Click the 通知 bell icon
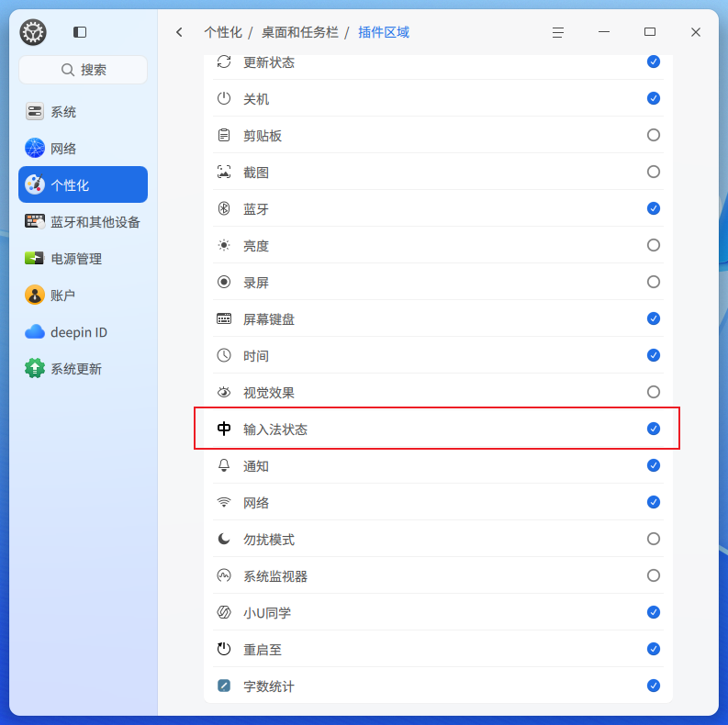Screen dimensions: 728x725 (224, 465)
